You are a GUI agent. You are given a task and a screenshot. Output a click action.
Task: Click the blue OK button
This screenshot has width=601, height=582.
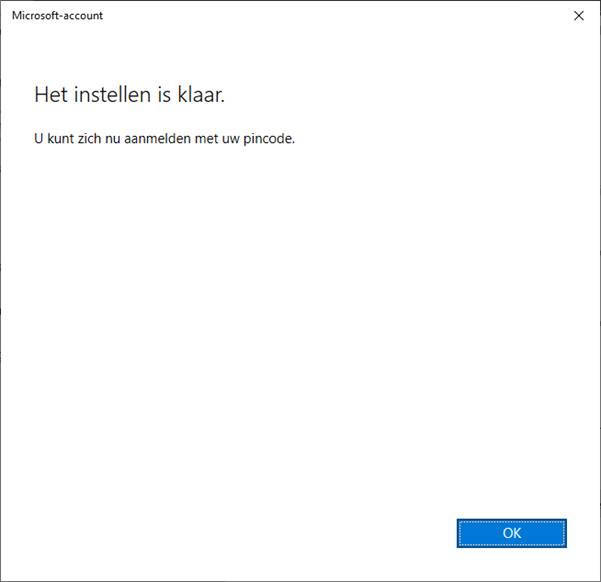[x=511, y=533]
